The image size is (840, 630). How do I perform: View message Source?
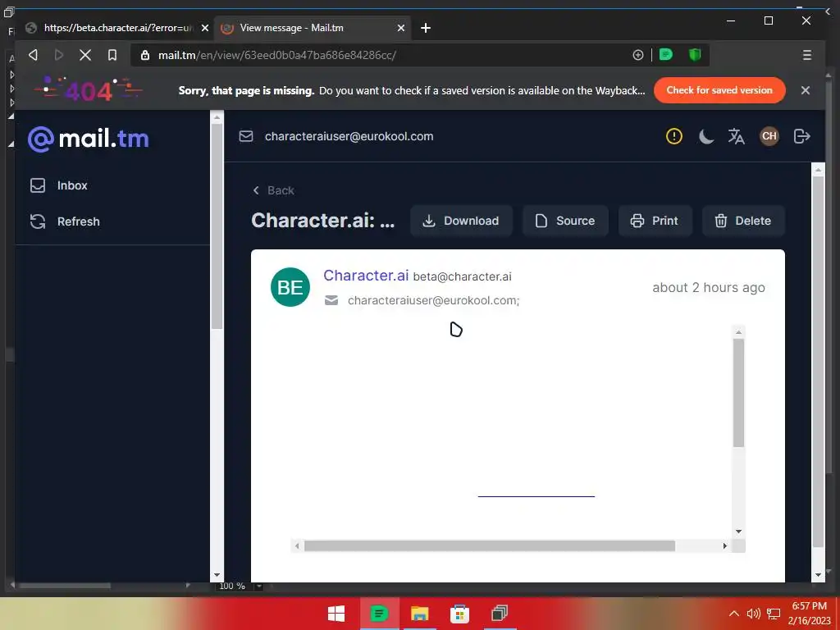565,221
